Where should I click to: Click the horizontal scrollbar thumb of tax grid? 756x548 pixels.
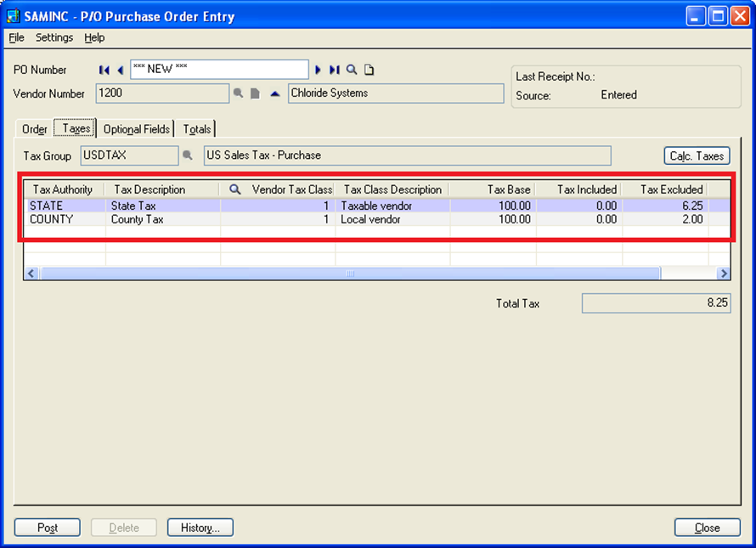(x=351, y=274)
